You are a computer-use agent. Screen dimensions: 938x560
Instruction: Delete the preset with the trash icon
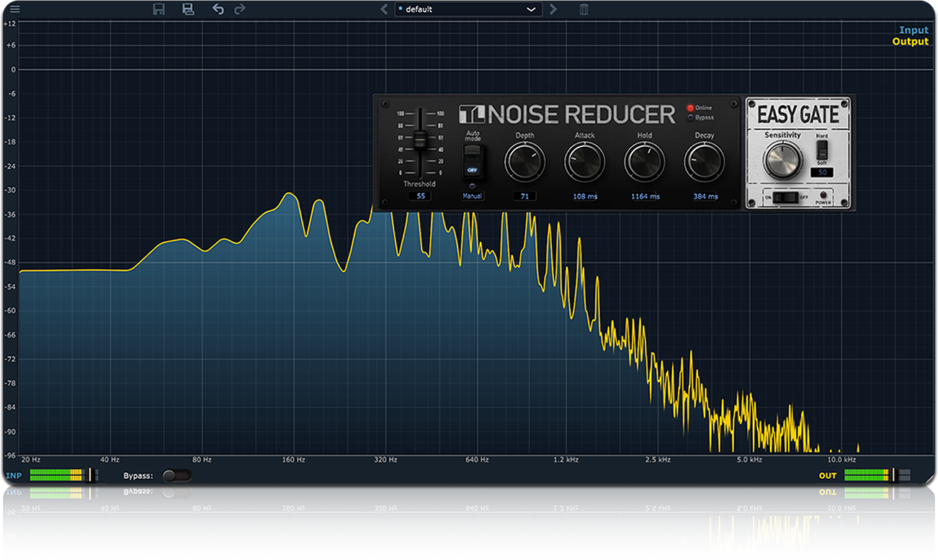[x=584, y=9]
